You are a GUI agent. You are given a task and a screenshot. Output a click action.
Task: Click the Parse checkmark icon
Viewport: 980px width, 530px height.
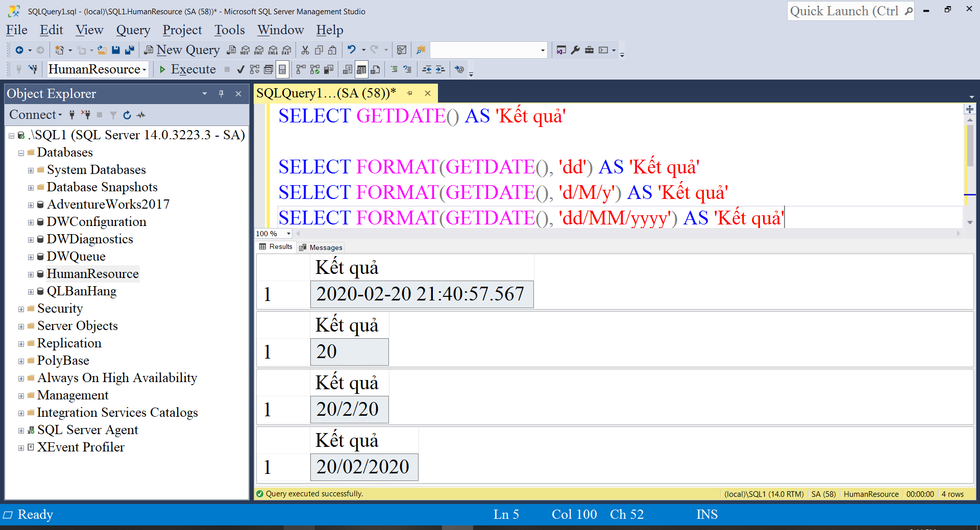click(x=241, y=70)
